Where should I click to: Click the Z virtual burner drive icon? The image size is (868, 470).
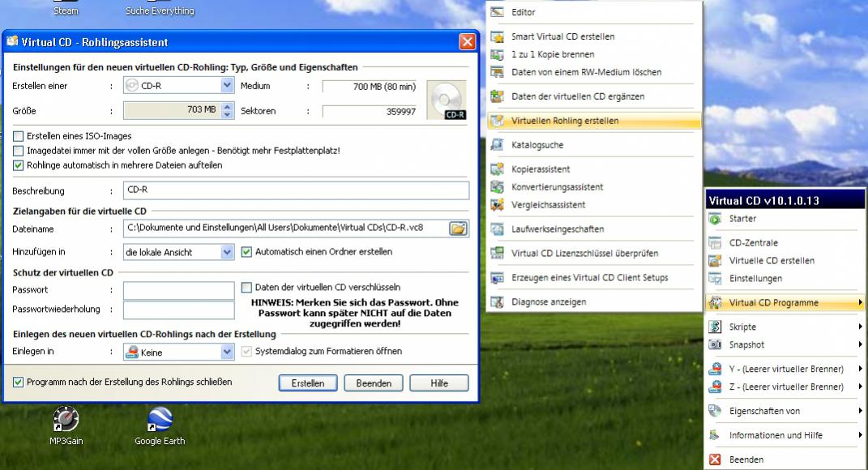coord(715,387)
